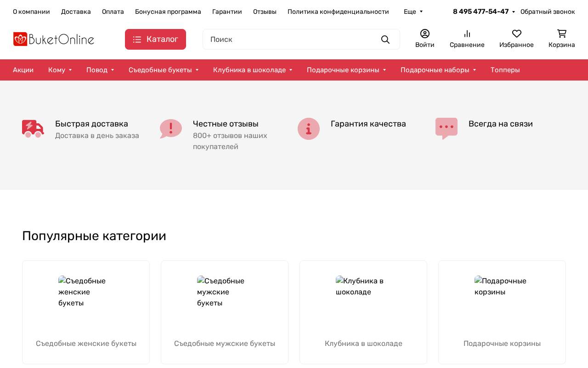Go to О компании page

[31, 11]
